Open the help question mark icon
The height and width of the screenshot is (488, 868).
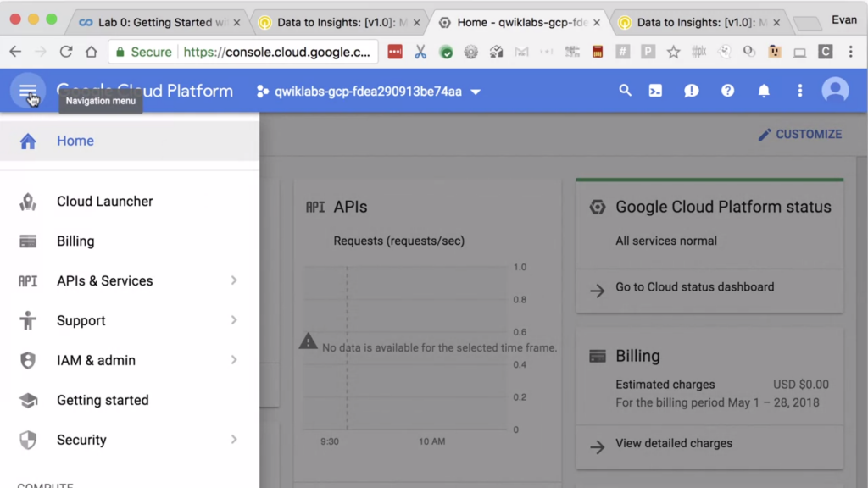click(x=727, y=91)
